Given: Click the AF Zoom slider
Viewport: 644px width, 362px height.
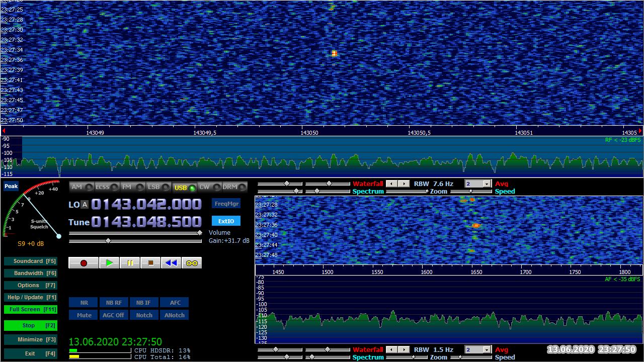Looking at the screenshot, I should pos(407,357).
